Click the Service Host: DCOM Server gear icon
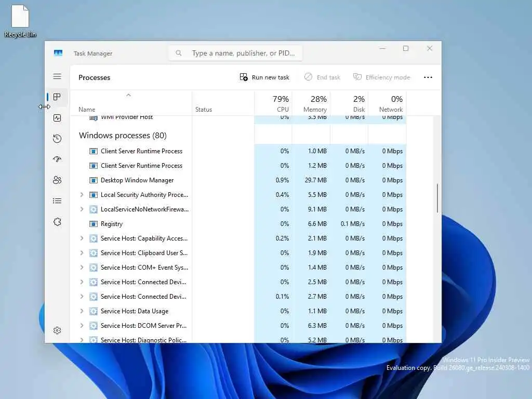The height and width of the screenshot is (399, 532). pos(94,326)
